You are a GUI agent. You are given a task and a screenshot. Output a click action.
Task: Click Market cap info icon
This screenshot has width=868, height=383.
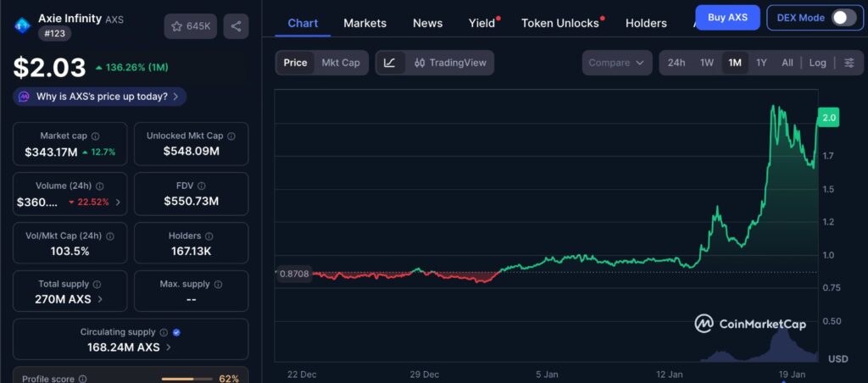click(95, 136)
